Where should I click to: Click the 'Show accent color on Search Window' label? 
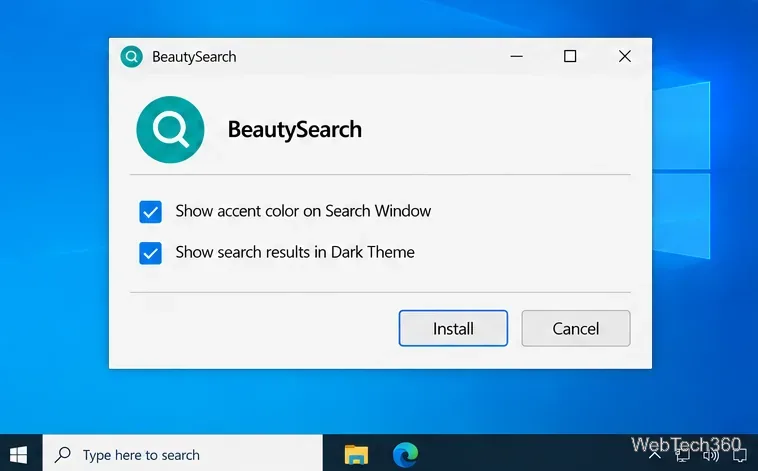(303, 211)
